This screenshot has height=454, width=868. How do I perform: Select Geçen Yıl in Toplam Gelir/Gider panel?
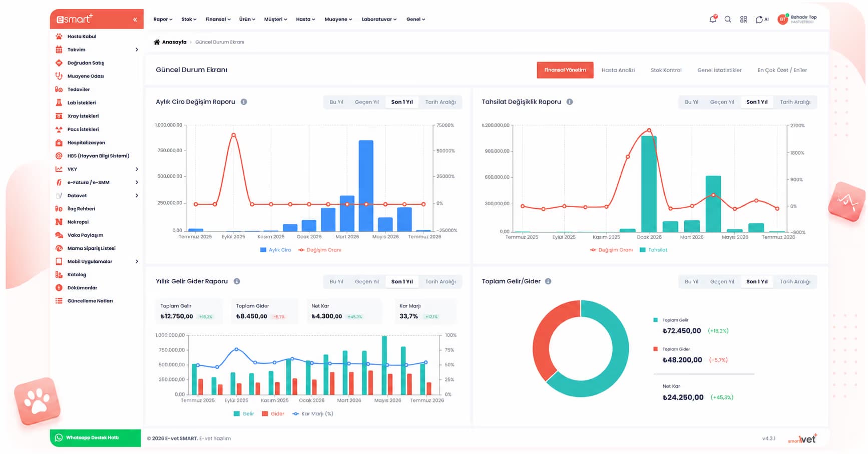722,282
